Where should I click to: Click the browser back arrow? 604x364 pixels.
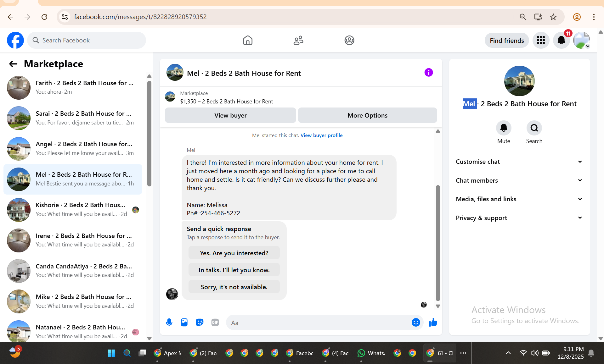10,17
